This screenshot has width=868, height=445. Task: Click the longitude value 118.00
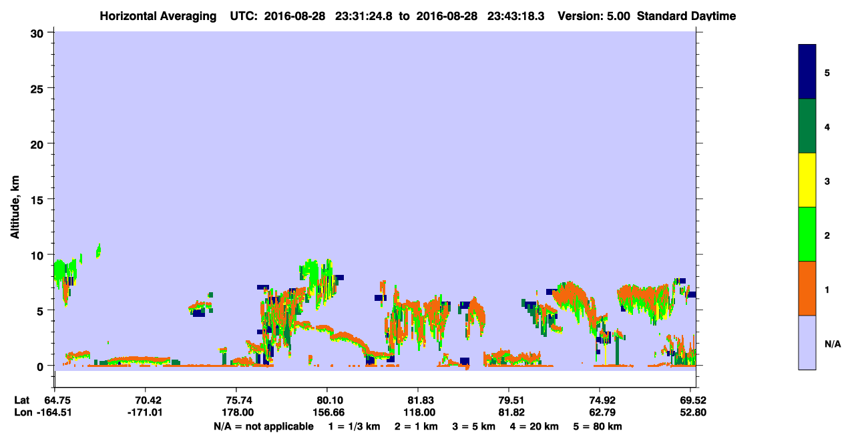coord(418,412)
